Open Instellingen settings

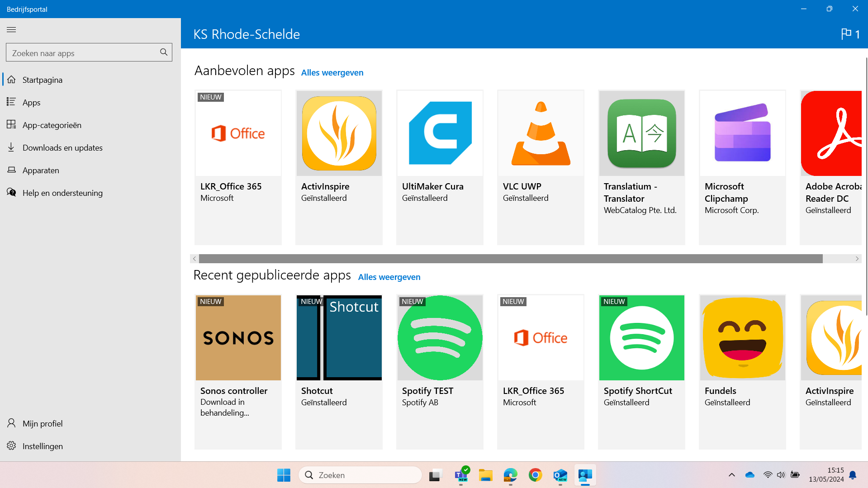point(43,446)
